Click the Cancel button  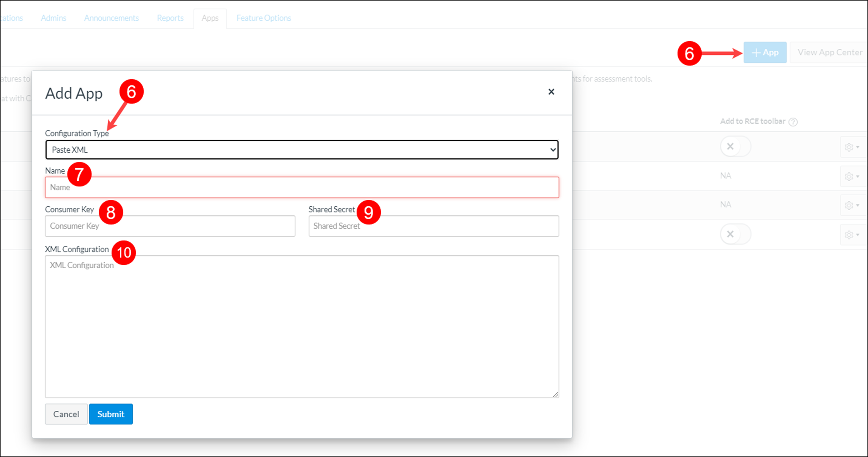click(x=66, y=414)
